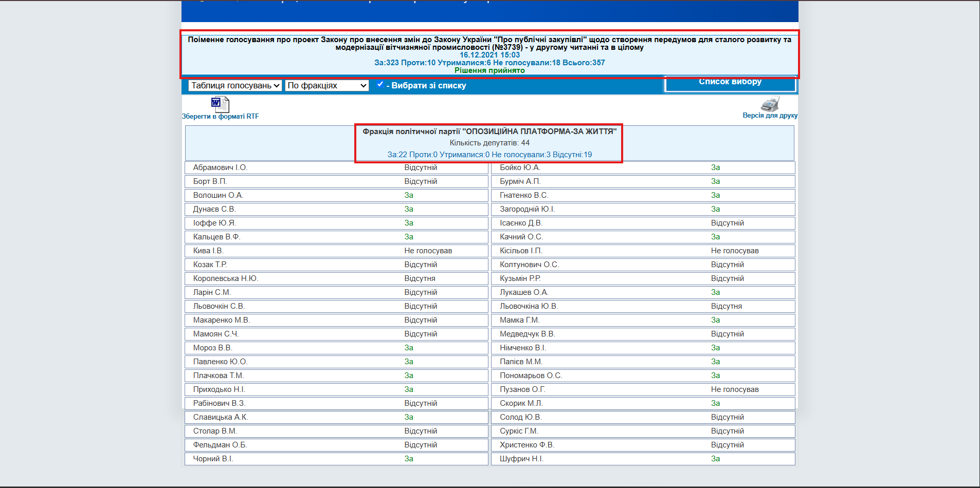Click the name 'Німченко В.І.'
Screen dimensions: 980x488
523,348
